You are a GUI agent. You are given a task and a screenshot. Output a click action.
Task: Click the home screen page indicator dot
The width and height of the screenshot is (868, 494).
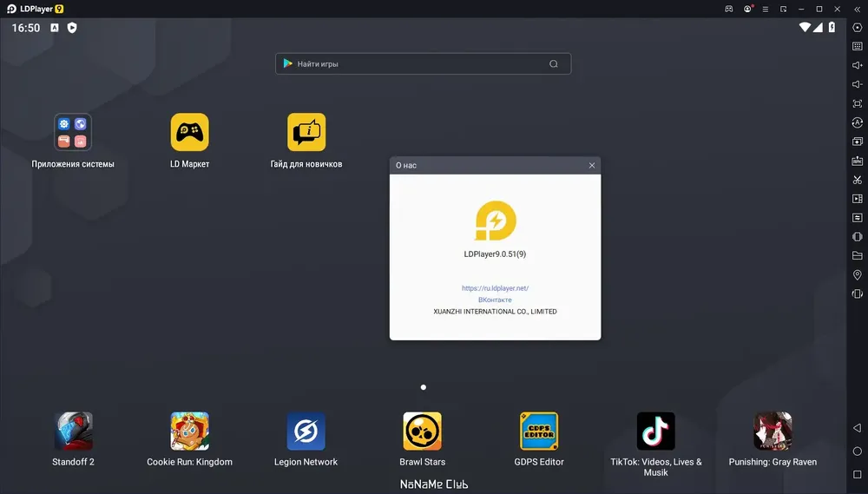coord(424,387)
